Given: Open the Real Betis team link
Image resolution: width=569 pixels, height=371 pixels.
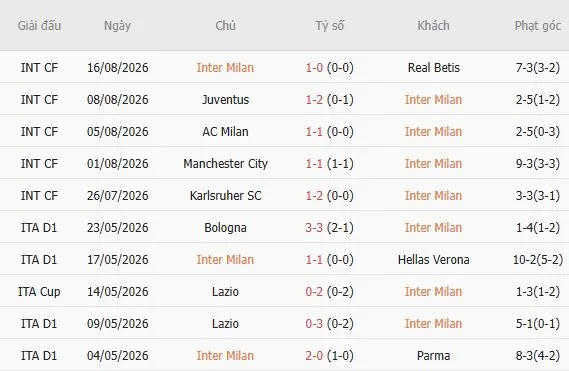Looking at the screenshot, I should point(434,68).
